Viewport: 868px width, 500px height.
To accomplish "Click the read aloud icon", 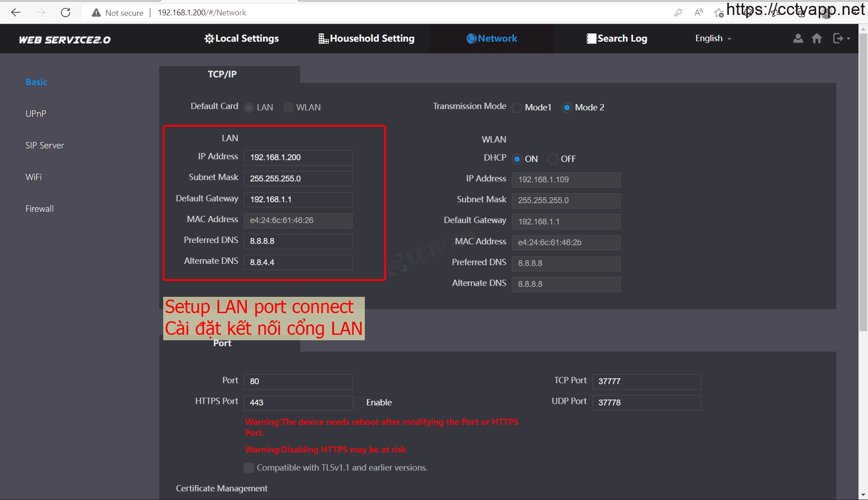I will (x=698, y=13).
